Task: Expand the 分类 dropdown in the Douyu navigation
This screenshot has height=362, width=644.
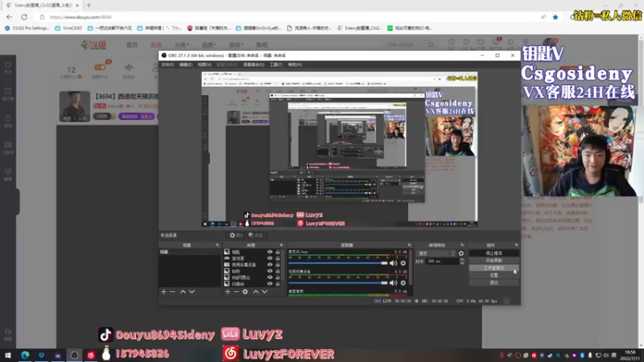Action: click(x=182, y=45)
